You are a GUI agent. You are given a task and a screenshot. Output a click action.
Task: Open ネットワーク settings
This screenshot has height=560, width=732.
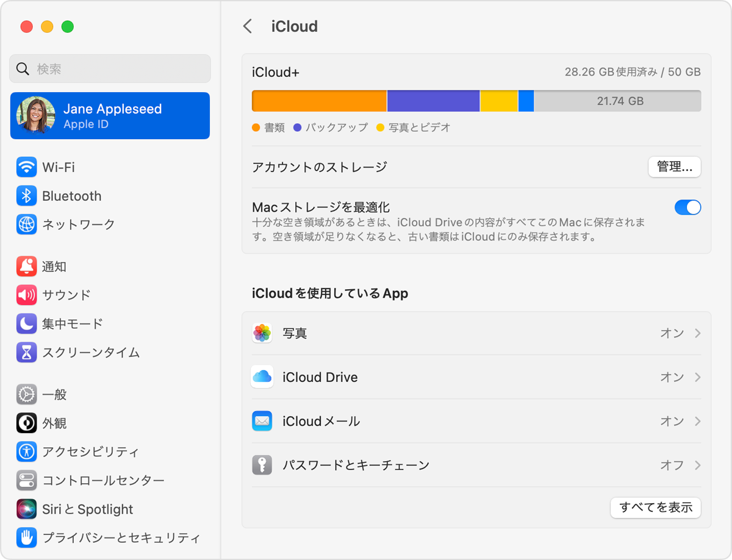click(x=73, y=224)
